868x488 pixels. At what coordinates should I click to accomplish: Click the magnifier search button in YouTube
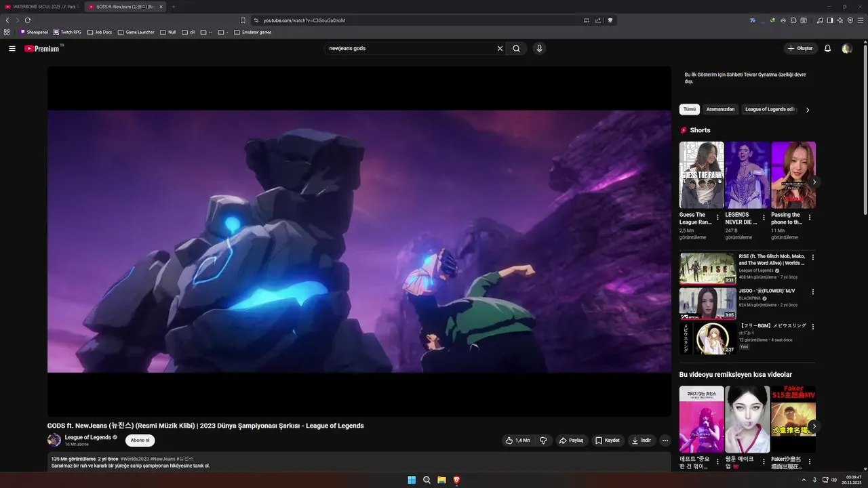[516, 49]
